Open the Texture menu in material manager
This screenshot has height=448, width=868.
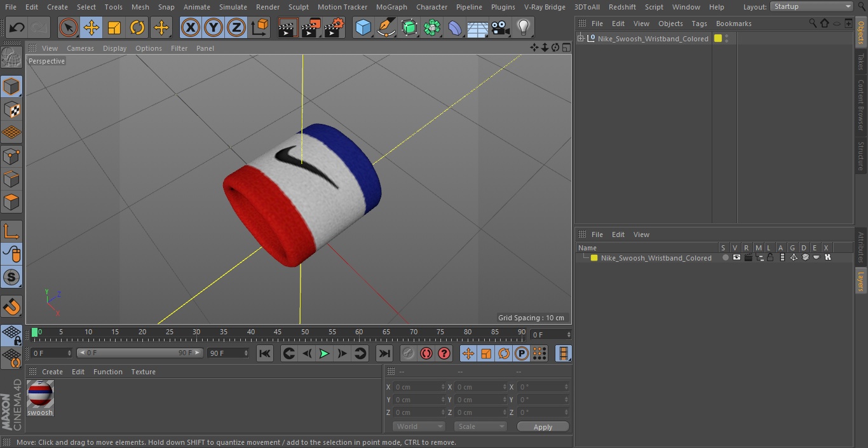143,372
